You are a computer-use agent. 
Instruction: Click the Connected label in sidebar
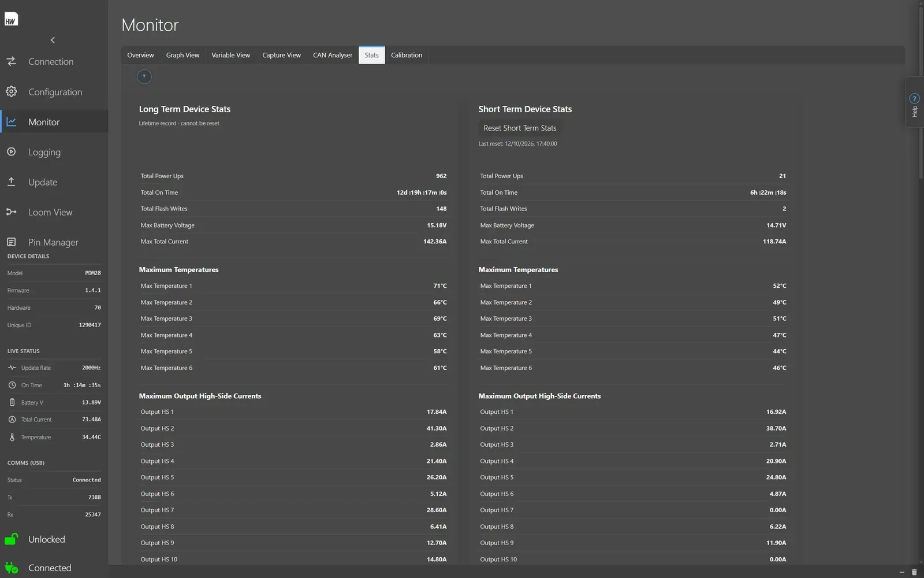tap(50, 568)
